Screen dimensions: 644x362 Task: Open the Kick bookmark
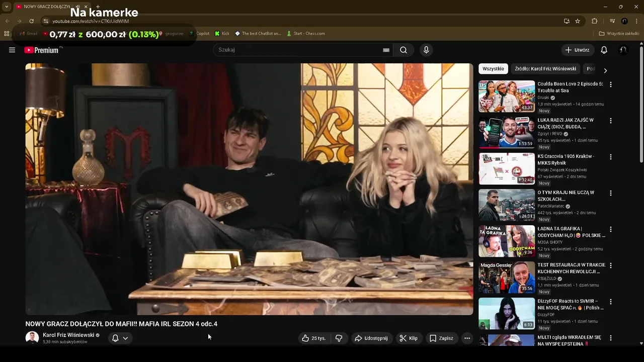coord(222,34)
